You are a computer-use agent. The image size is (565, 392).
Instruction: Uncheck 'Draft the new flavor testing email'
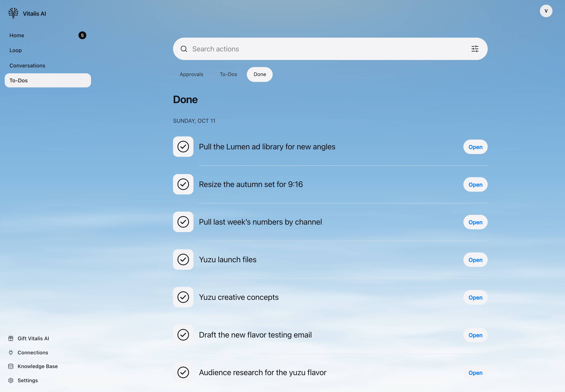tap(183, 335)
